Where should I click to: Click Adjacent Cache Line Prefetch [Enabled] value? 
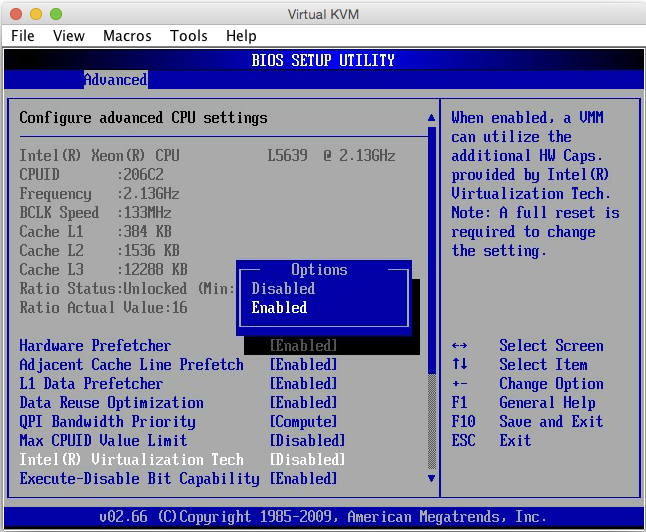[x=303, y=364]
